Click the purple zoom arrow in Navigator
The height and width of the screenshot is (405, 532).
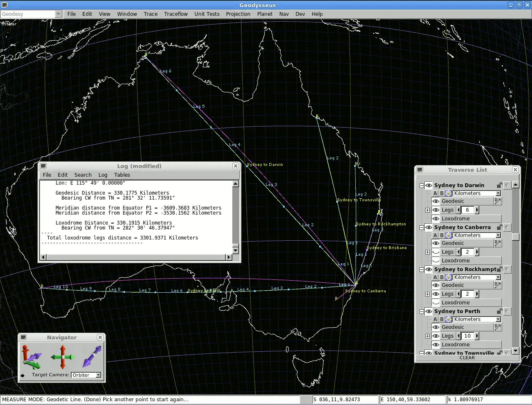(x=92, y=357)
